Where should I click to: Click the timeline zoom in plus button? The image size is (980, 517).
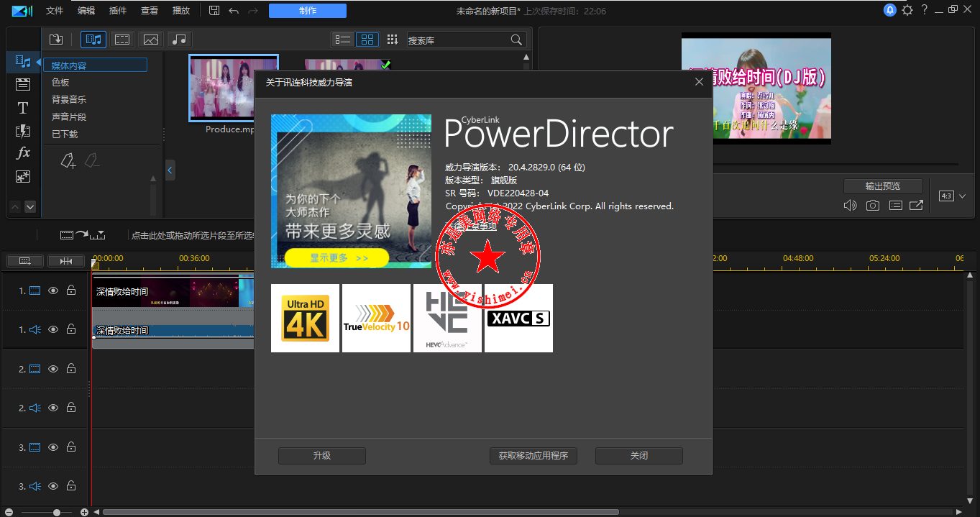pos(84,512)
